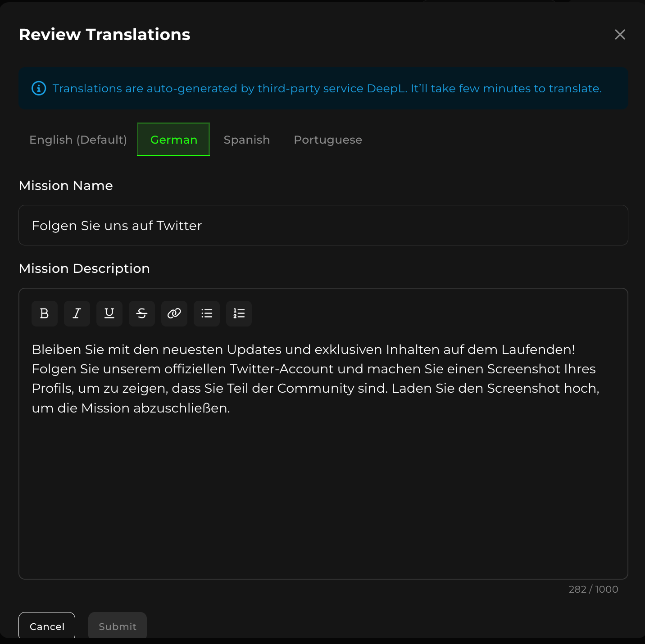Click the underline formatting icon
Image resolution: width=645 pixels, height=644 pixels.
click(109, 313)
